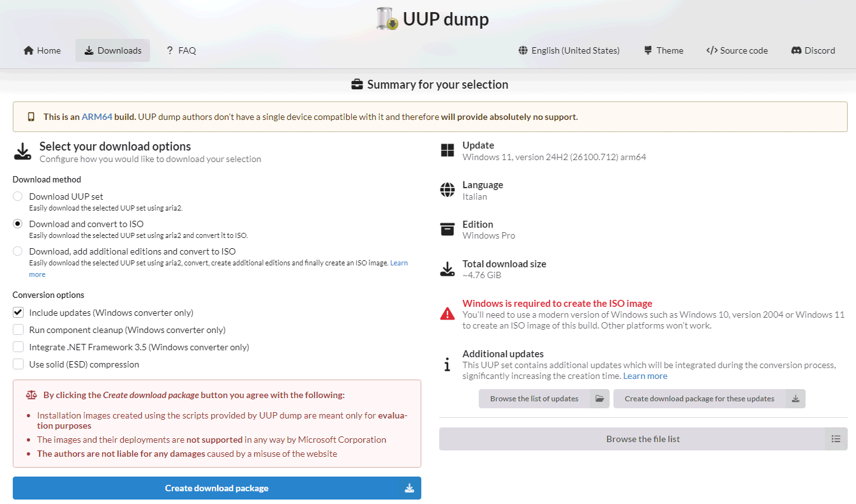The image size is (856, 504).
Task: Open the FAQ page
Action: click(x=181, y=50)
